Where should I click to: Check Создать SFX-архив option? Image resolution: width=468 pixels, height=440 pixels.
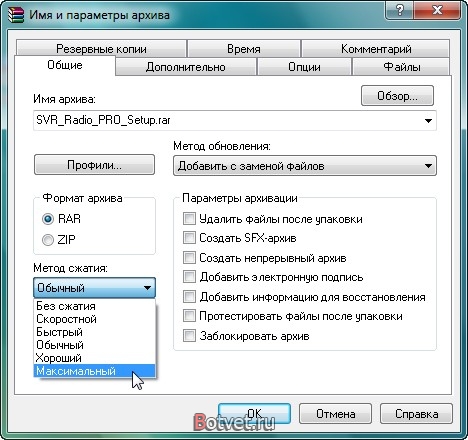189,238
